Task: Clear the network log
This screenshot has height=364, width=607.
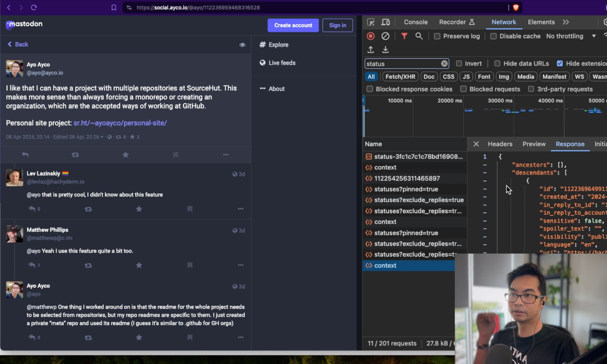Action: point(385,36)
